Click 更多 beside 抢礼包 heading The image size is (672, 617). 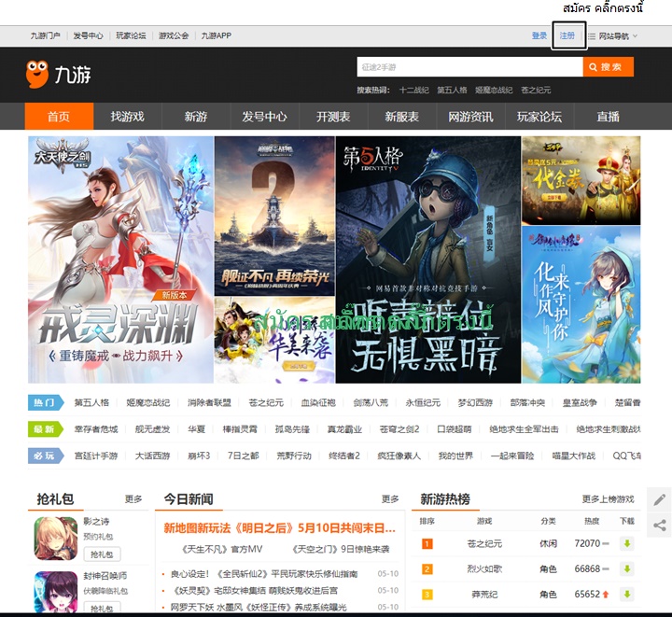coord(133,499)
